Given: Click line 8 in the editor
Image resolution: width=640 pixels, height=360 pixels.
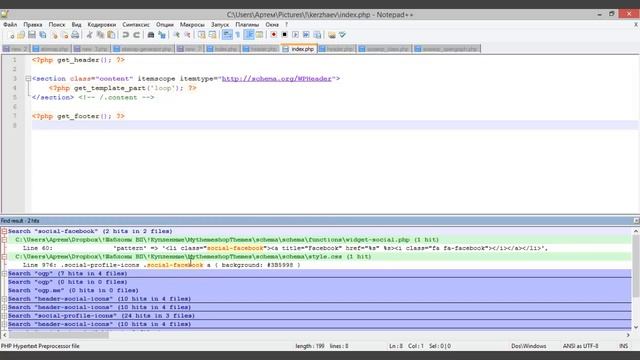Looking at the screenshot, I should click(335, 125).
